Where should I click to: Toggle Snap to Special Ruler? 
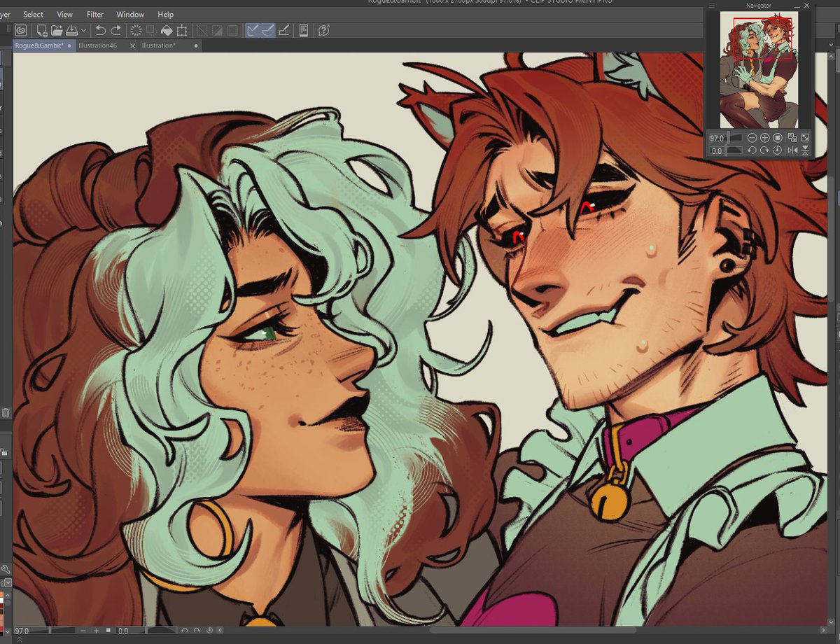point(269,31)
